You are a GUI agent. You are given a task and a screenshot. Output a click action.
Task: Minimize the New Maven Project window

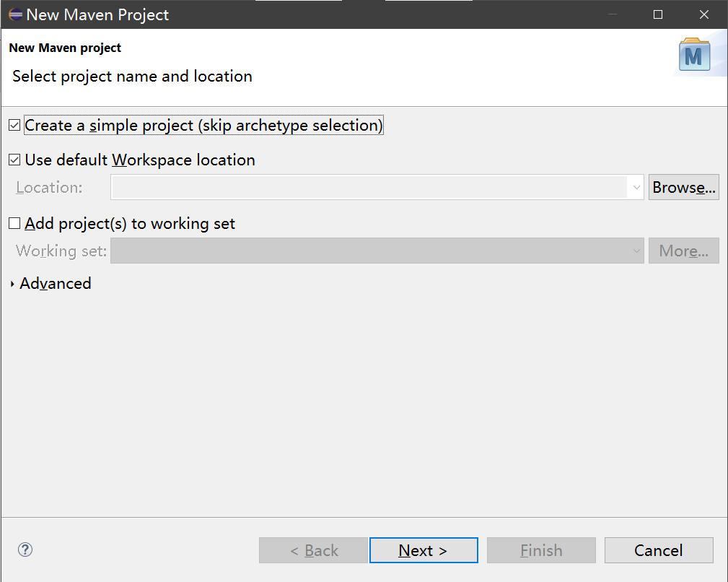coord(611,14)
